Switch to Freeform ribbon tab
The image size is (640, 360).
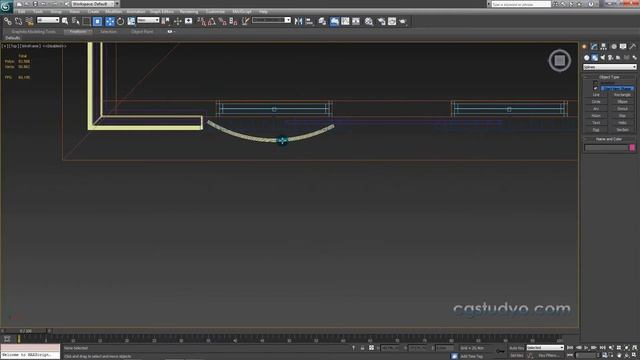tap(78, 31)
